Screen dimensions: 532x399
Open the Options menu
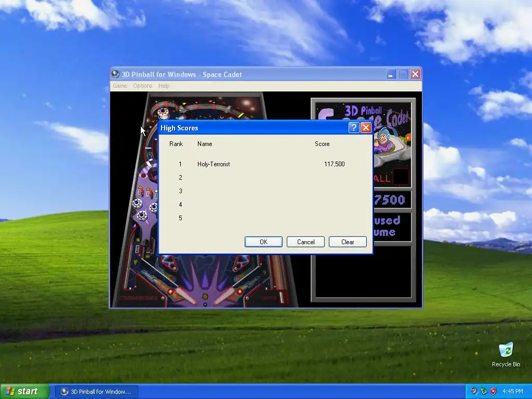tap(142, 86)
